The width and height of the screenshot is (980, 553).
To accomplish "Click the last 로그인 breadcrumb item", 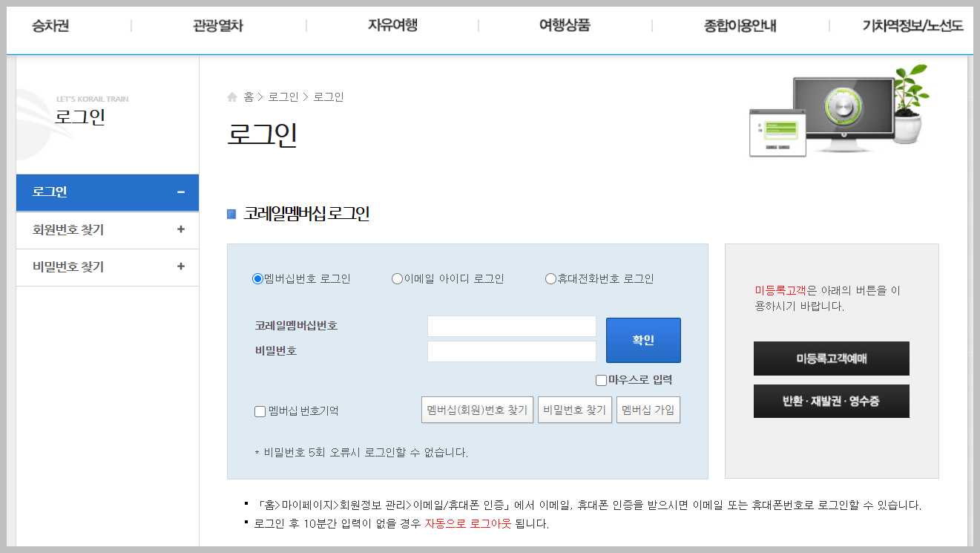I will click(x=329, y=97).
